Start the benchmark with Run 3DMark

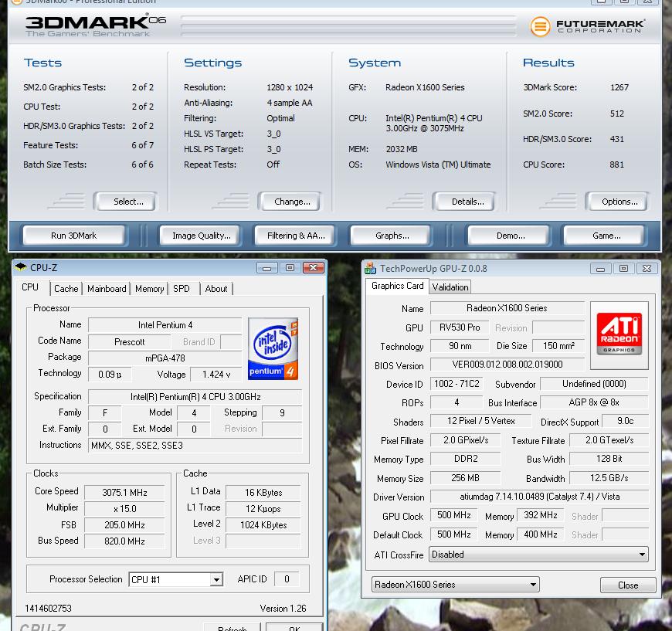(x=73, y=236)
